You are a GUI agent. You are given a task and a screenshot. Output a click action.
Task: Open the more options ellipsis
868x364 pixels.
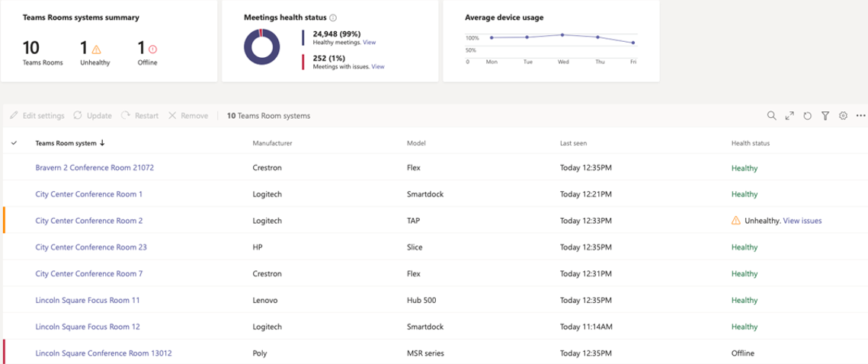coord(861,116)
